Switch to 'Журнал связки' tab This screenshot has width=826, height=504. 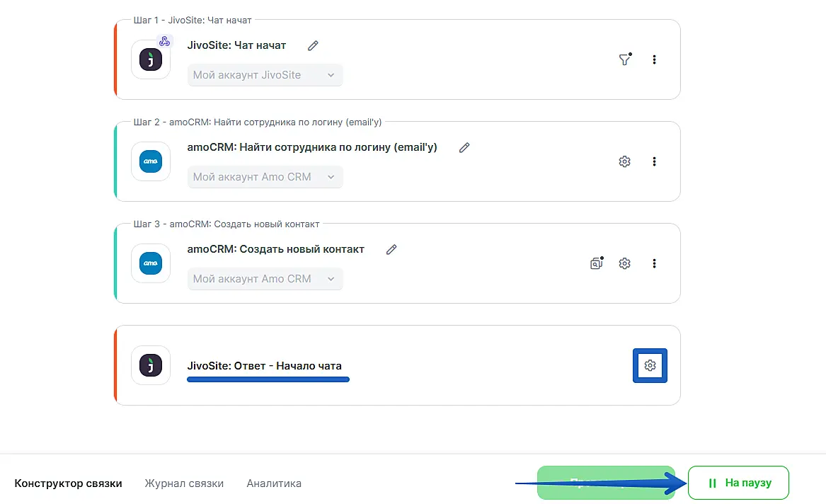[x=184, y=483]
